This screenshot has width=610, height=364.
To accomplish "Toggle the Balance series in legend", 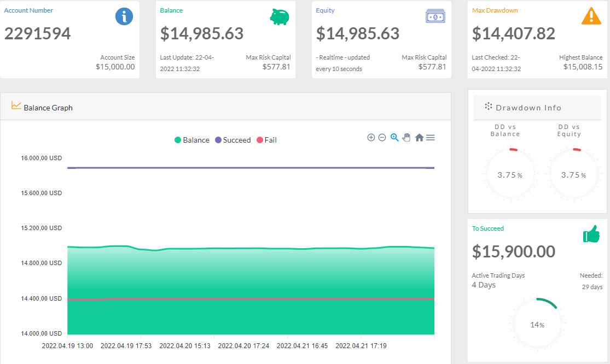I will pyautogui.click(x=192, y=140).
